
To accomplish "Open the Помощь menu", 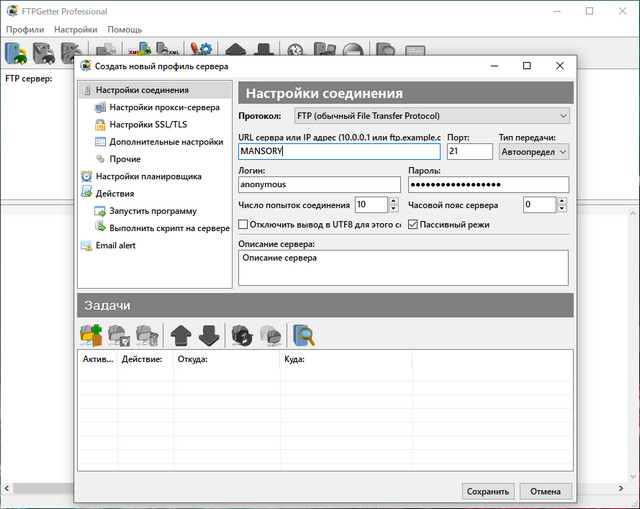I will pyautogui.click(x=124, y=30).
